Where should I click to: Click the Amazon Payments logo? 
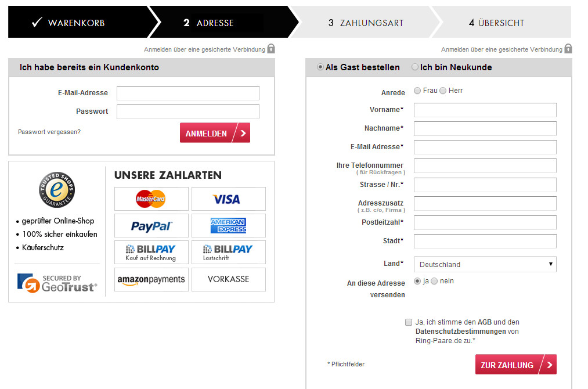pyautogui.click(x=151, y=279)
